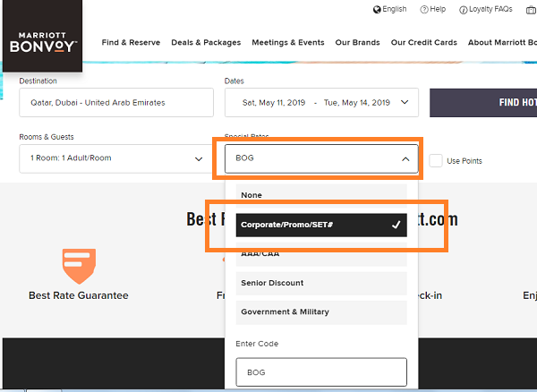Click the Marriott Bonvoy logo
The height and width of the screenshot is (392, 537).
[x=42, y=36]
